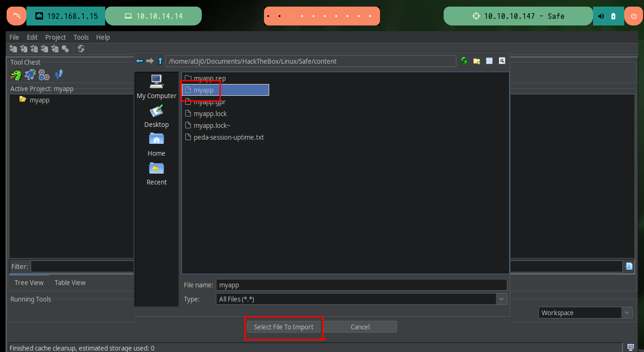Viewport: 644px width, 352px height.
Task: Click the Refresh project data icon
Action: (81, 49)
